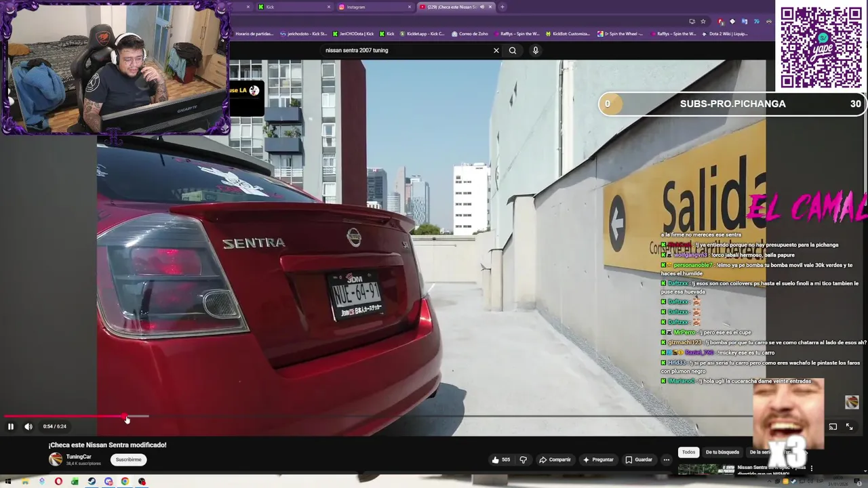Dislike the video with thumbs down
868x488 pixels.
click(x=523, y=460)
